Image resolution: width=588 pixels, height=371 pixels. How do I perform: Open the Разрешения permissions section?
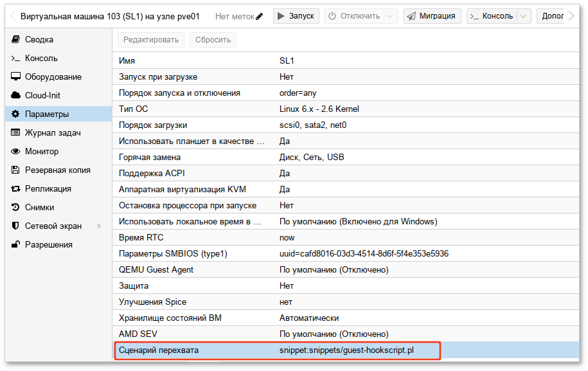tap(48, 245)
